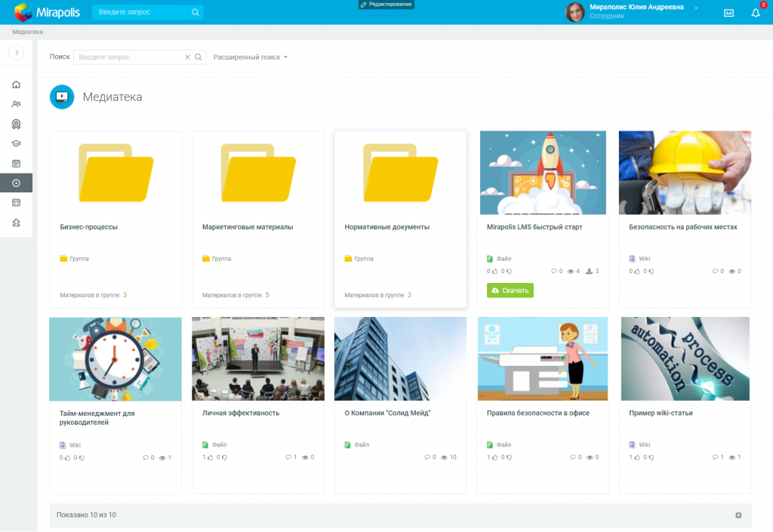Like the Miropolis LMS быстрый старт file
Screen dimensions: 773x532
495,271
